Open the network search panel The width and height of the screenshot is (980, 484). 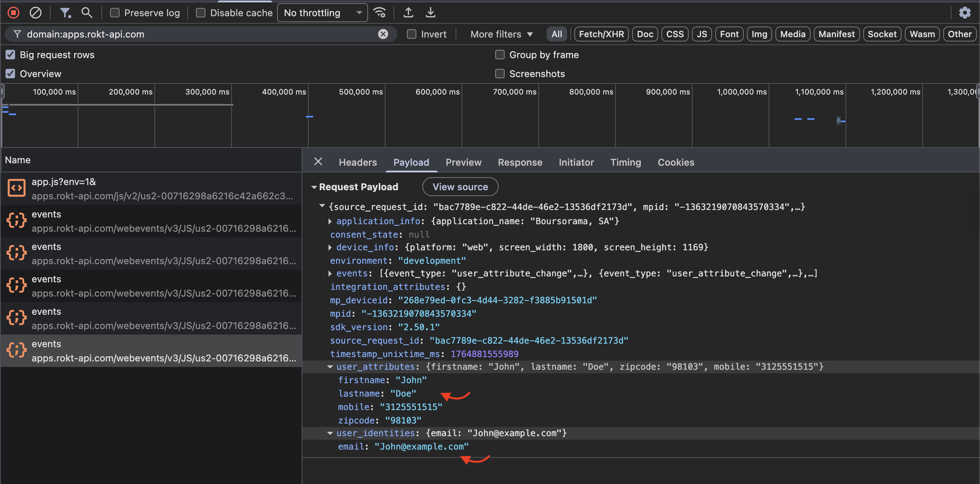tap(87, 12)
